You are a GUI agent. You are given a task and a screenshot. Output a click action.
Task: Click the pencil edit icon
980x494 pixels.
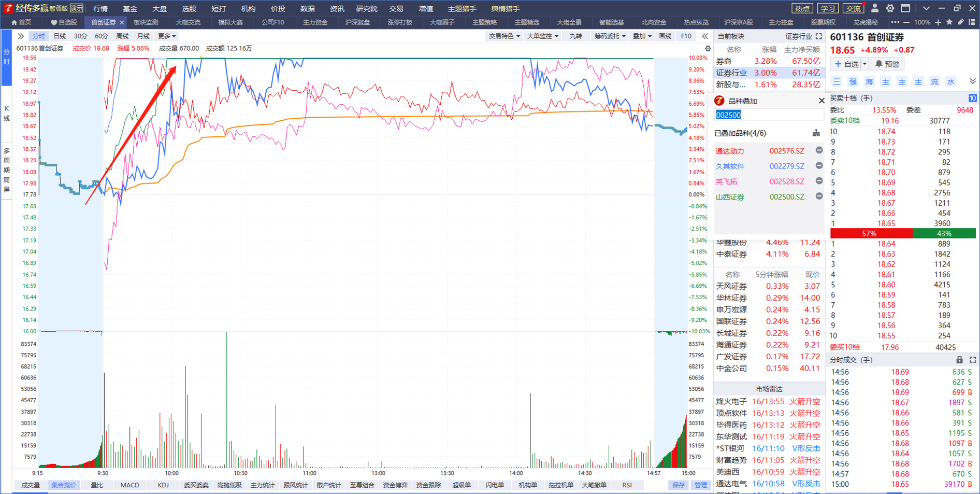click(961, 22)
